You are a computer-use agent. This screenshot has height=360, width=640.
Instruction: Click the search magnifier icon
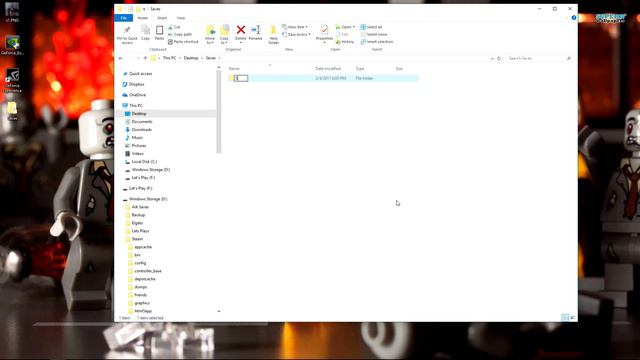tap(569, 58)
